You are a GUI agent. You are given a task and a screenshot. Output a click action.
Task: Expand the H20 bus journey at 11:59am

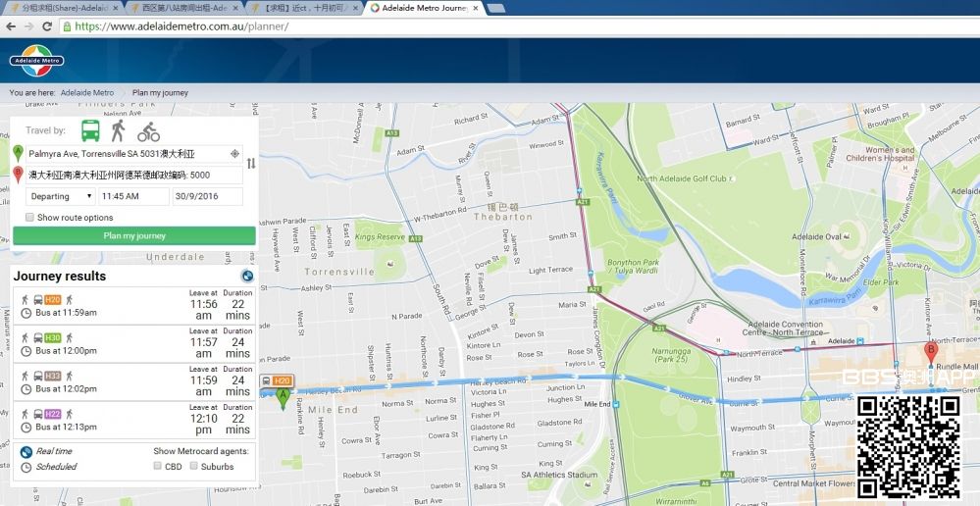coord(133,305)
